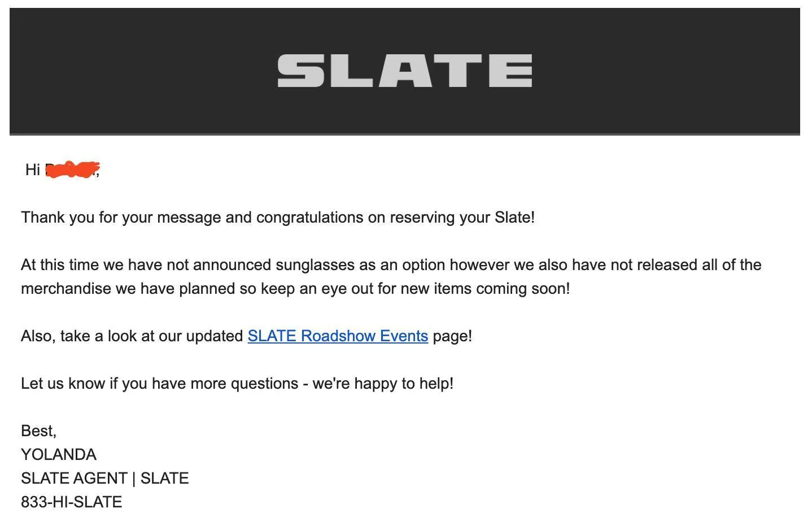Click the "SLATE AGENT | SLATE" signature line

point(104,479)
